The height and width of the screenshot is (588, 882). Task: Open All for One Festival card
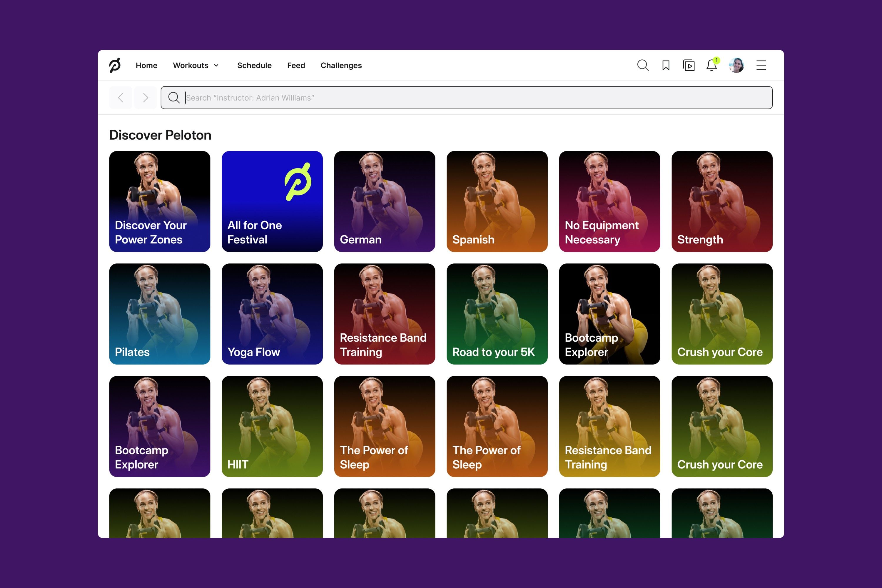pyautogui.click(x=272, y=201)
